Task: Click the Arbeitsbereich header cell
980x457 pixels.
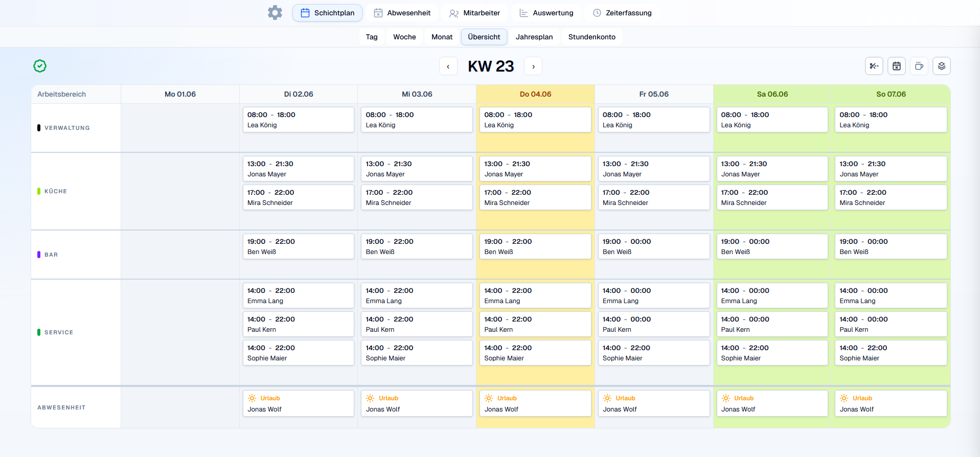Action: pyautogui.click(x=76, y=94)
